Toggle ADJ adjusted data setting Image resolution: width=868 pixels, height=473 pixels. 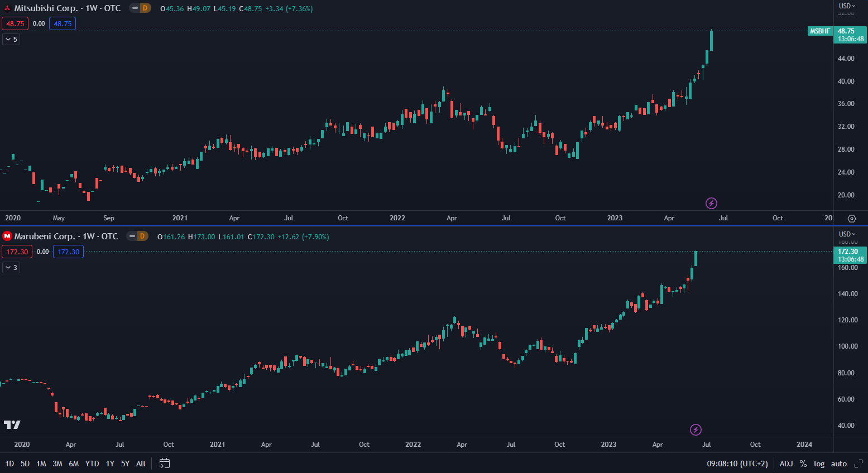coord(786,464)
